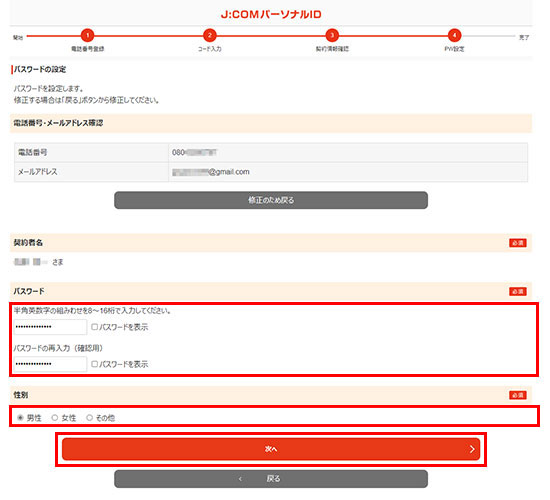Screen dimensions: 550x500
Task: Check パスワードを表示 beside the confirmation field
Action: coord(94,364)
